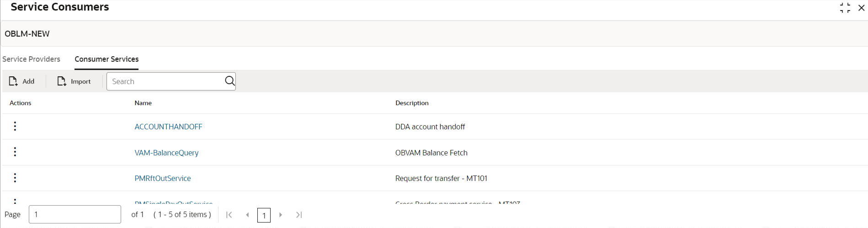Open actions menu for PMRftOutService row
Screen dimensions: 868x228
click(x=15, y=178)
